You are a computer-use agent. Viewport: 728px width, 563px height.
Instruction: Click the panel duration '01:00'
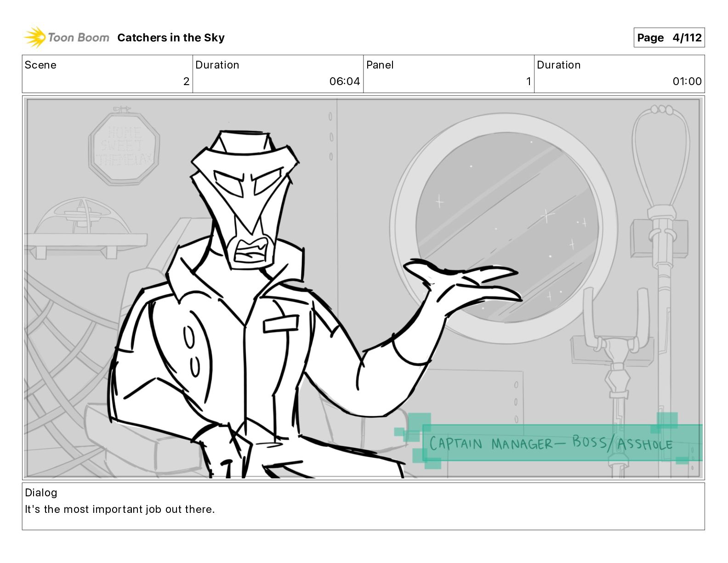tap(687, 81)
